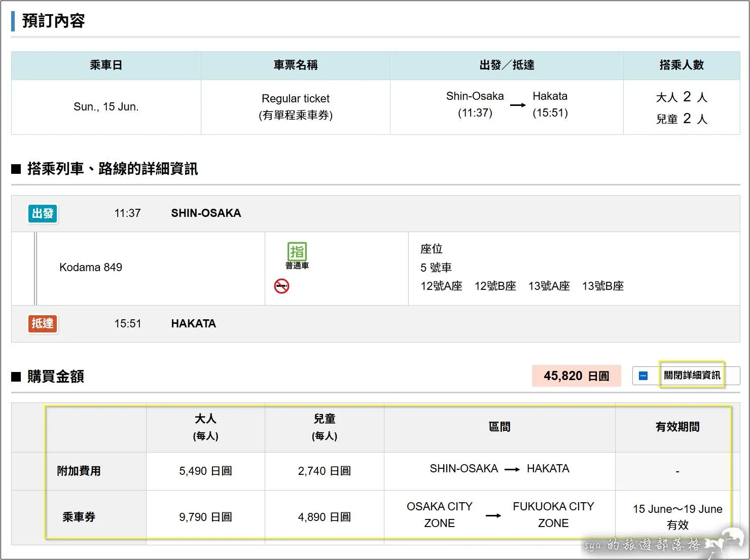Click the 抵達 arrival badge
This screenshot has height=560, width=750.
pyautogui.click(x=43, y=323)
